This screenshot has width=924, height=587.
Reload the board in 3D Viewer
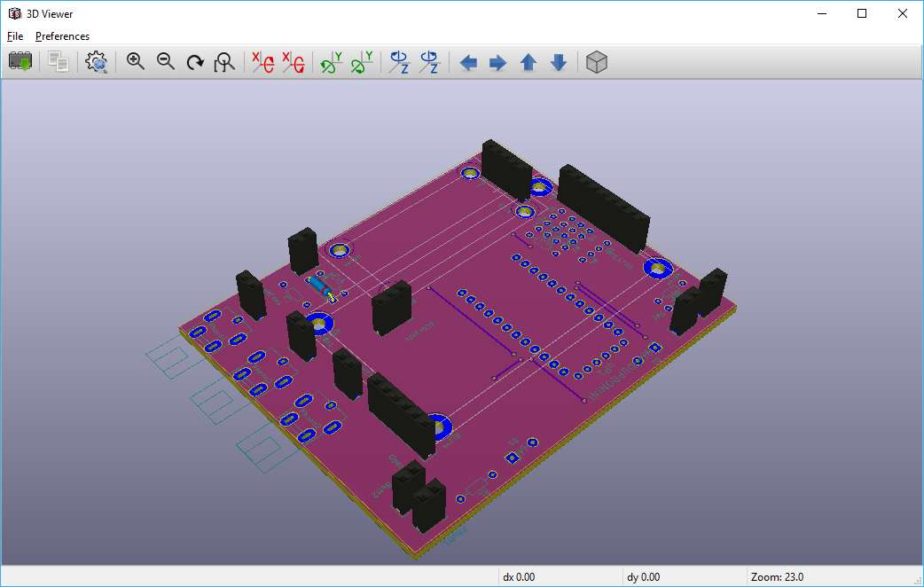pyautogui.click(x=20, y=61)
